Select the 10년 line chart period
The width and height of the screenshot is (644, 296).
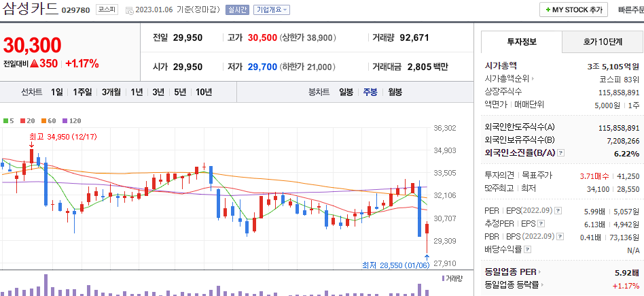coord(204,93)
